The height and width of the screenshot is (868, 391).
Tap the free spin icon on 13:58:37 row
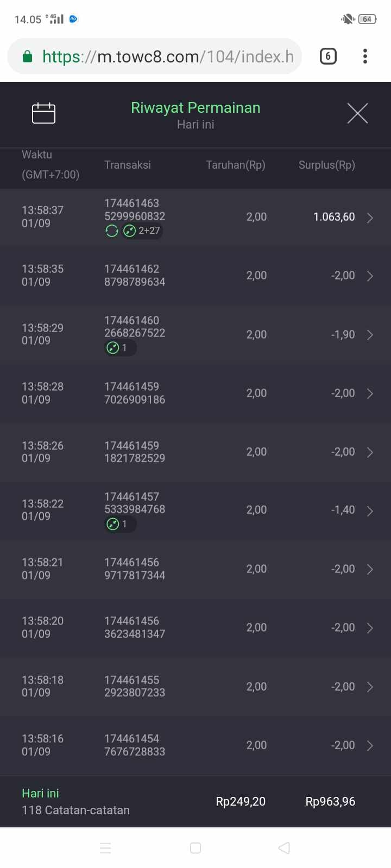point(112,231)
